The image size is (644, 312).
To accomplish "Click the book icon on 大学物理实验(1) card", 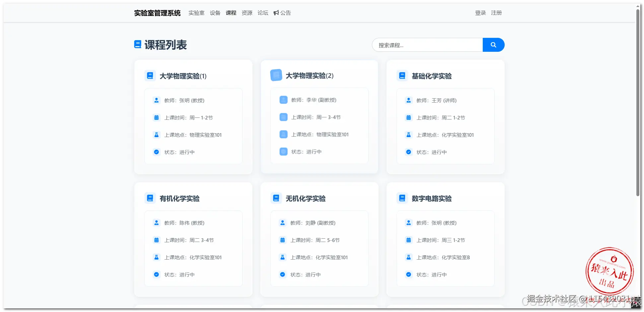I will [x=150, y=75].
